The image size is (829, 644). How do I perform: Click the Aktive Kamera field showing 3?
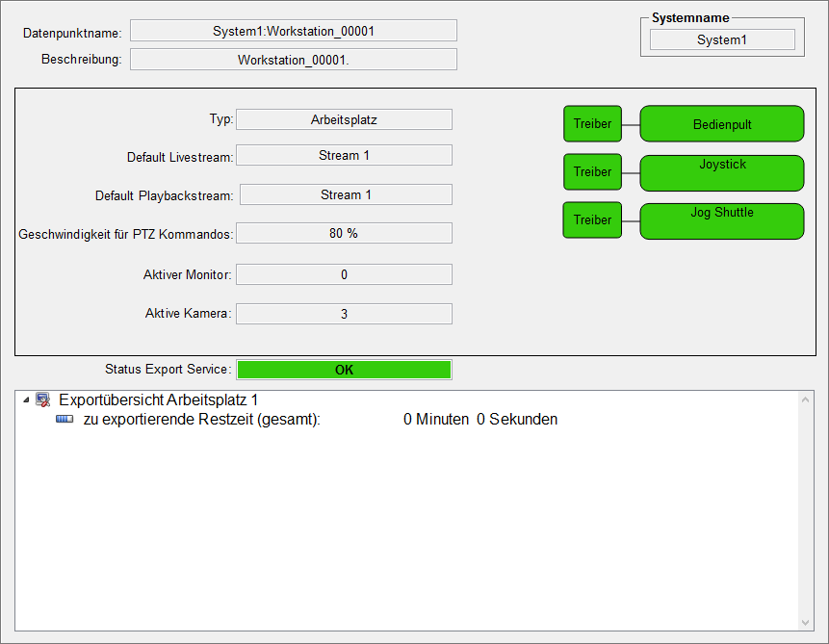pos(344,314)
